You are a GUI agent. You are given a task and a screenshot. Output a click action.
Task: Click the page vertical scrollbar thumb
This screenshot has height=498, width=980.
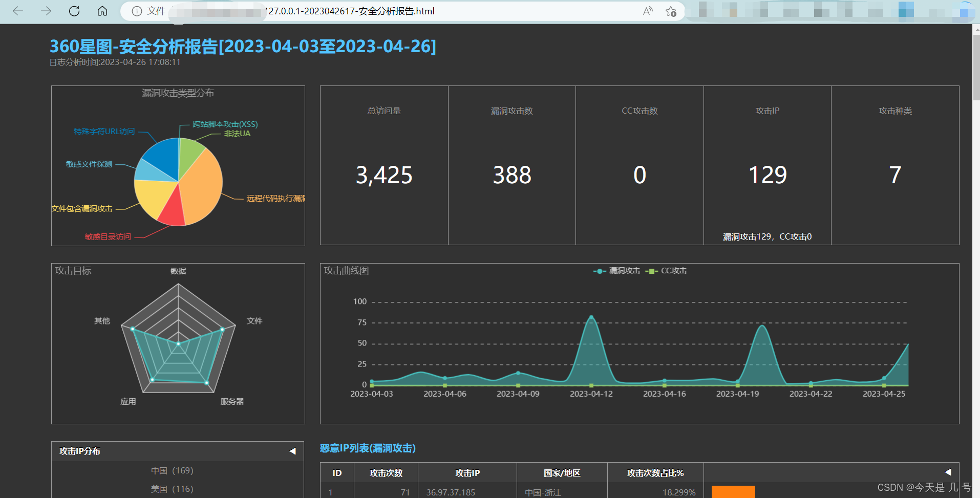[x=976, y=67]
